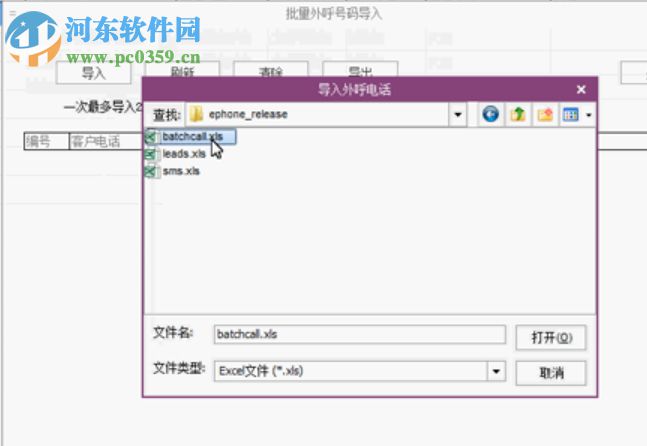Open the view menu icon
647x446 pixels.
pyautogui.click(x=571, y=114)
